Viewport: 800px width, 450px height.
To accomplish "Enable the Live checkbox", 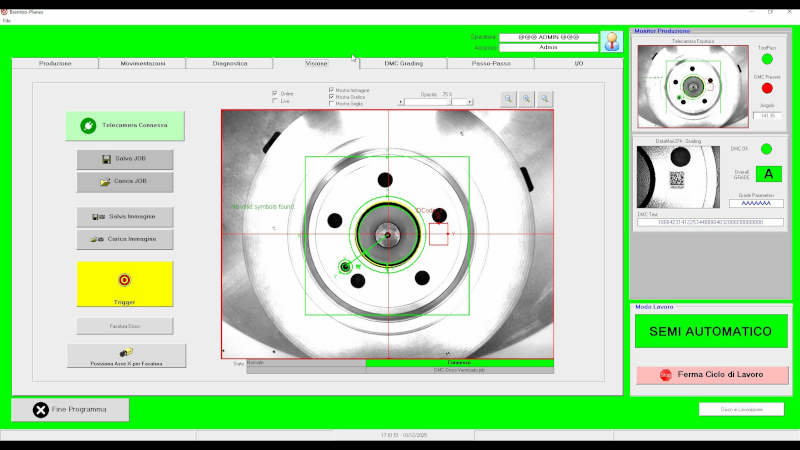I will pyautogui.click(x=275, y=101).
